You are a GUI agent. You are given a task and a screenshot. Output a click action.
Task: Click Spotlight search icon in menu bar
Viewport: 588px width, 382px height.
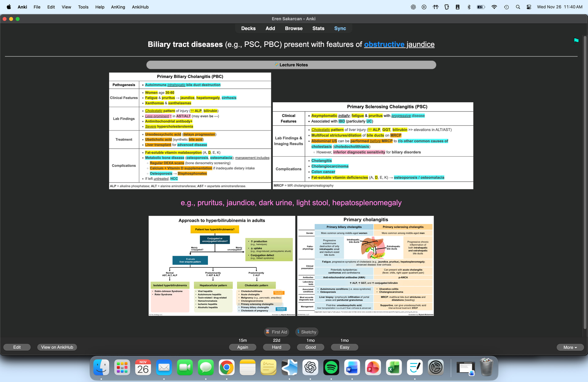(x=518, y=7)
